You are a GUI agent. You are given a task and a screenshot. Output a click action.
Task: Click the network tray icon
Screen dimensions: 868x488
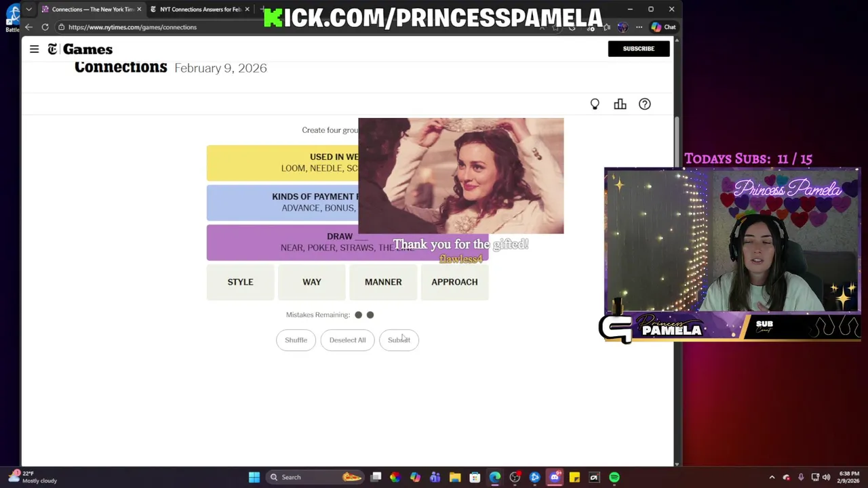(815, 477)
